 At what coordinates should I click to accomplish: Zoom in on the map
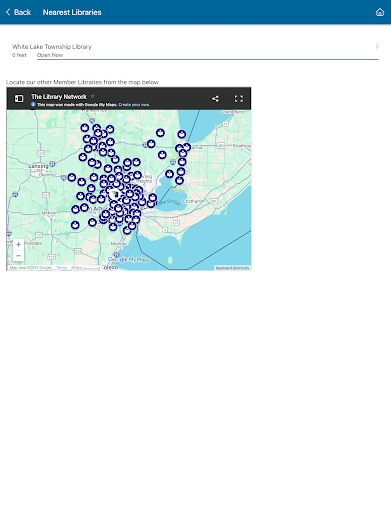18,244
